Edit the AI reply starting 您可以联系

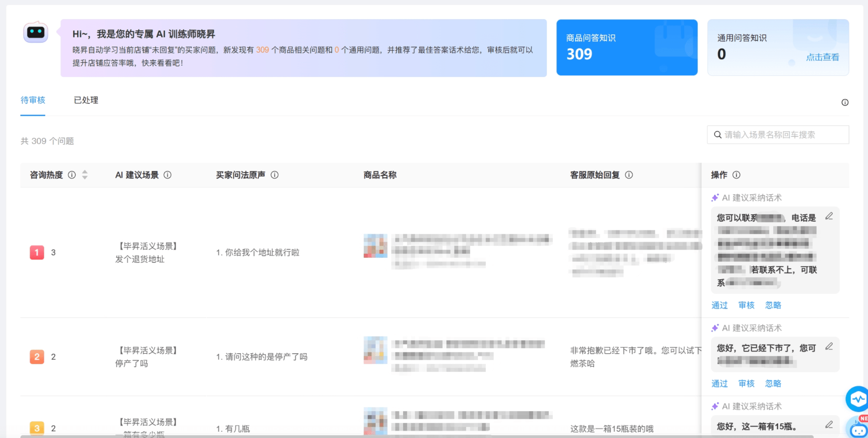[x=829, y=216]
